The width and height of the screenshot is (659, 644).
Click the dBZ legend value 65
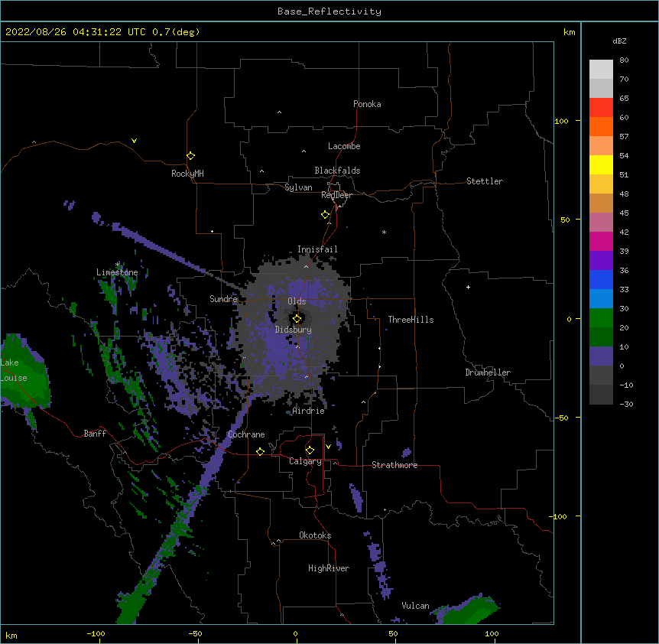click(624, 99)
